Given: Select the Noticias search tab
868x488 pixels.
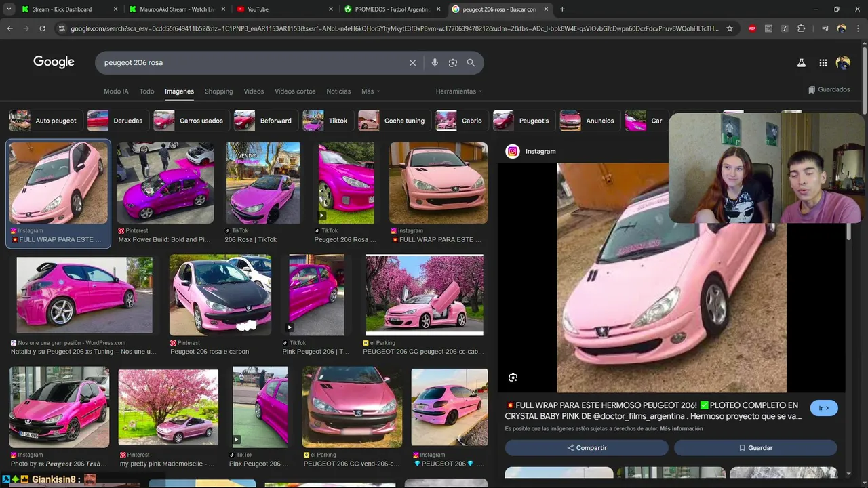Looking at the screenshot, I should click(338, 91).
